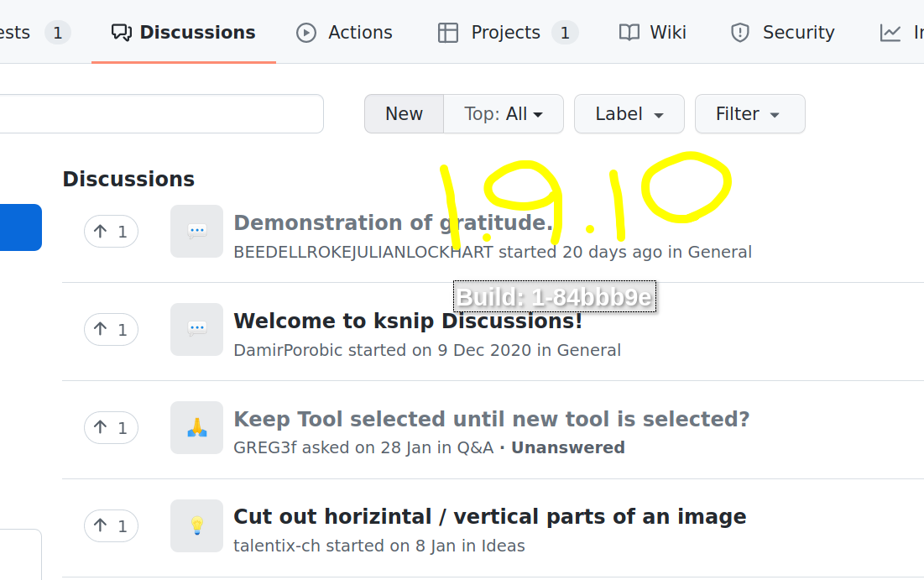
Task: Click the Security shield icon
Action: pos(739,33)
